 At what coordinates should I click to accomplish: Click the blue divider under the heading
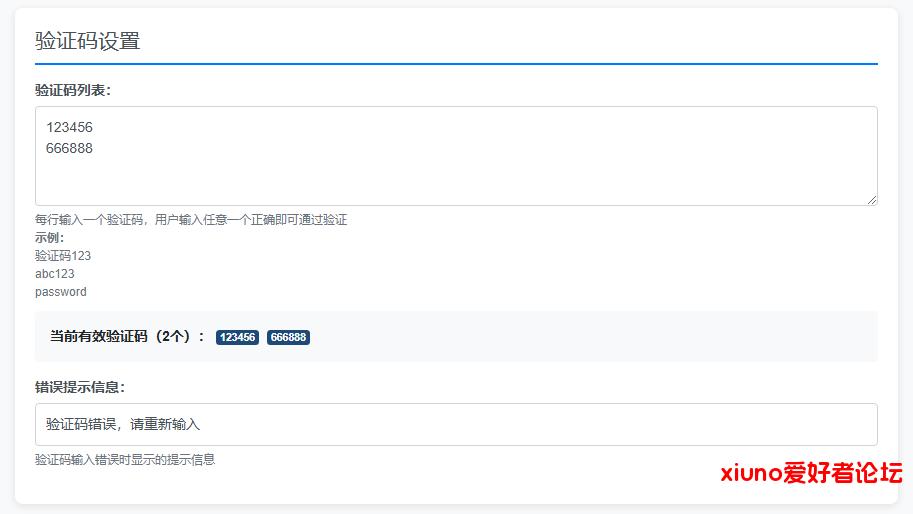coord(456,64)
